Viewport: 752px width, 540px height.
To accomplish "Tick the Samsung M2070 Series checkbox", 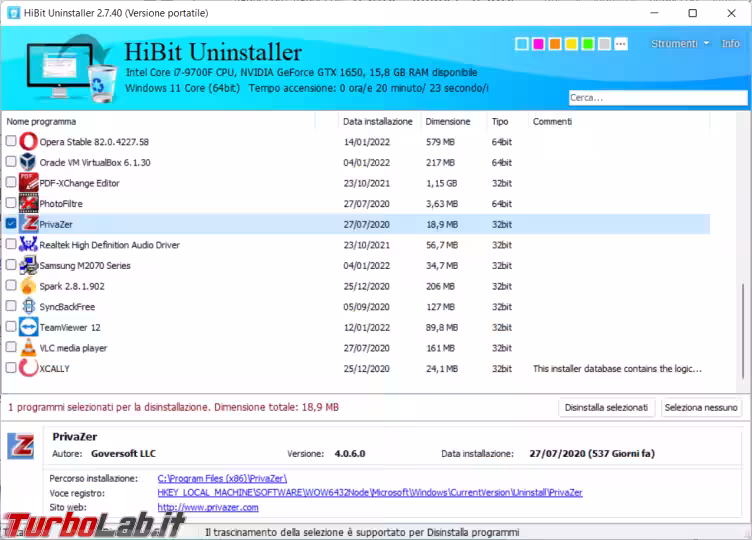I will pos(11,265).
